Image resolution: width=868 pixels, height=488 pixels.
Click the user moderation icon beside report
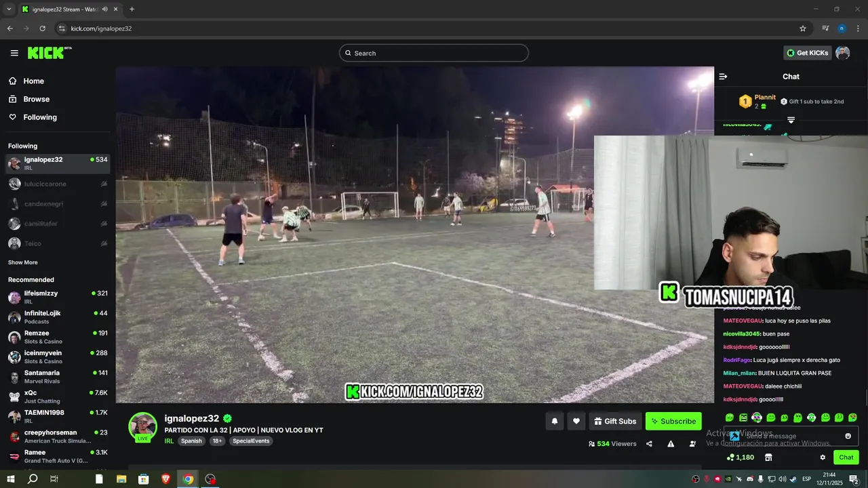[692, 444]
